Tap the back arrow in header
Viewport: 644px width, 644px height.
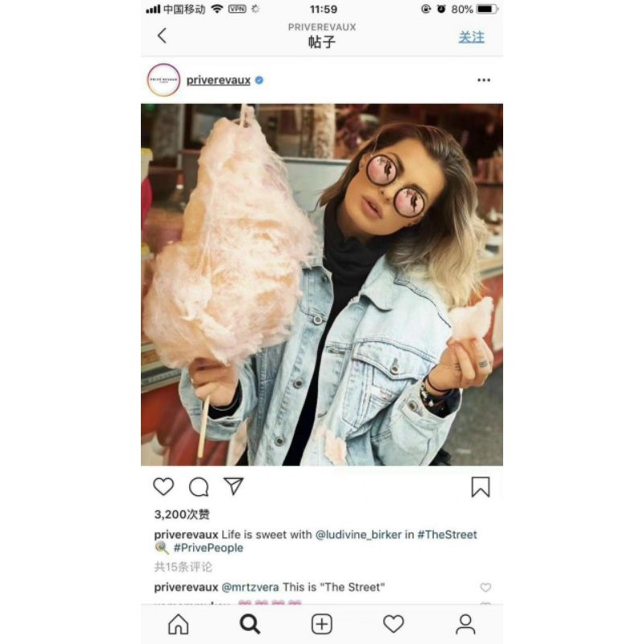163,35
